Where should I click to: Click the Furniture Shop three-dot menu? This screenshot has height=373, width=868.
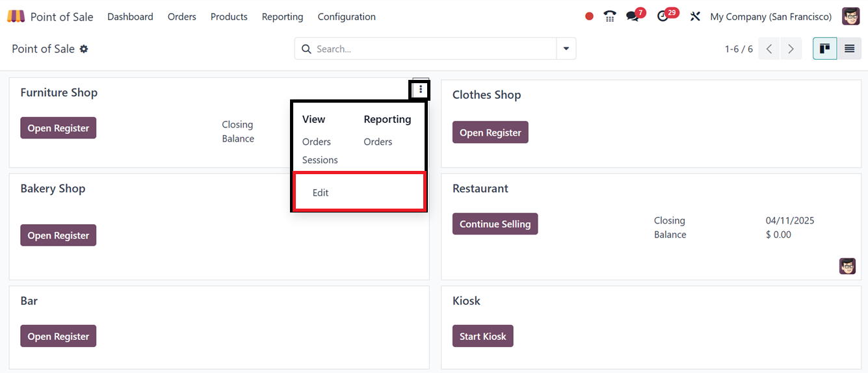[421, 90]
